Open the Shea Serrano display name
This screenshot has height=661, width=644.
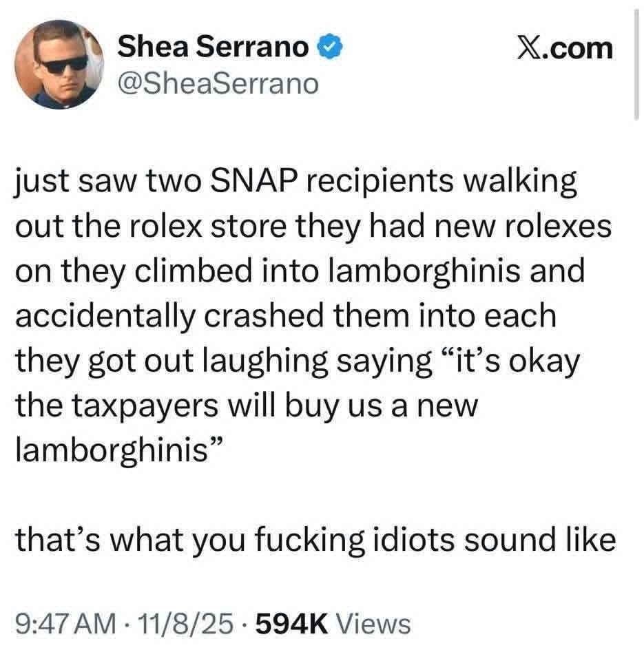tap(214, 47)
